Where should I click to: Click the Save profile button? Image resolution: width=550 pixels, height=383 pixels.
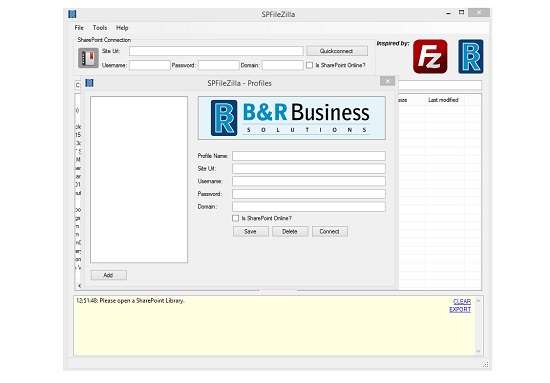(250, 231)
